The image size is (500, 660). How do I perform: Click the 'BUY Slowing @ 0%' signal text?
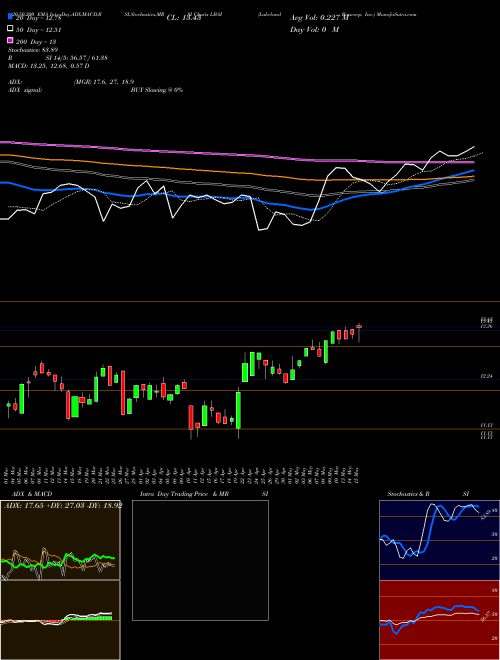(157, 90)
